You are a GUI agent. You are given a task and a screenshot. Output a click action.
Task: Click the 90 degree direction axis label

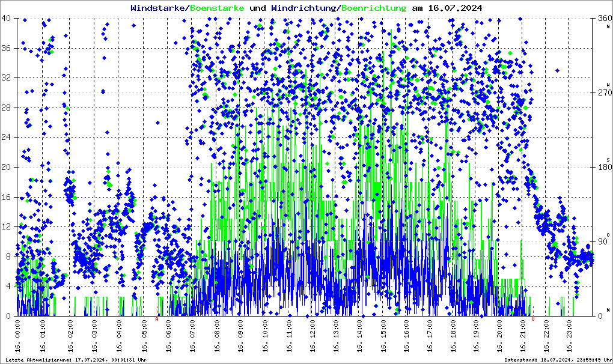[602, 241]
